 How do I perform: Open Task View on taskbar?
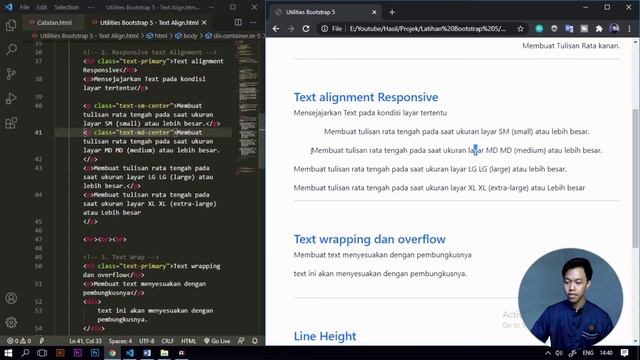point(42,353)
